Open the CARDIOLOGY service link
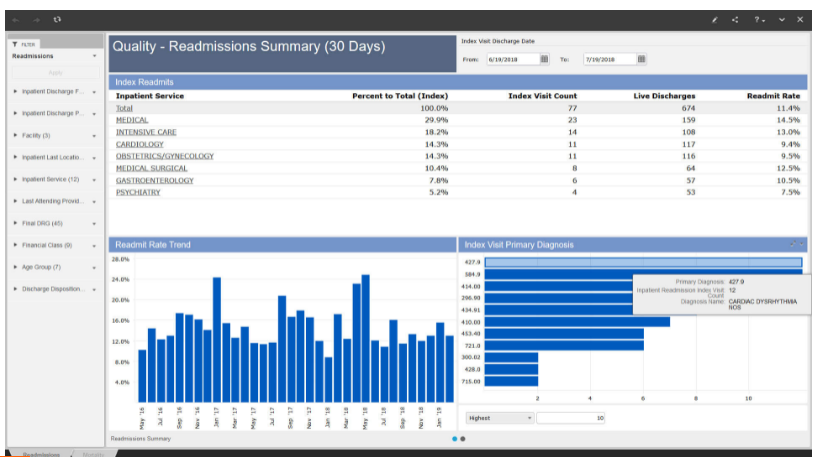Viewport: 818px width, 457px height. [138, 144]
